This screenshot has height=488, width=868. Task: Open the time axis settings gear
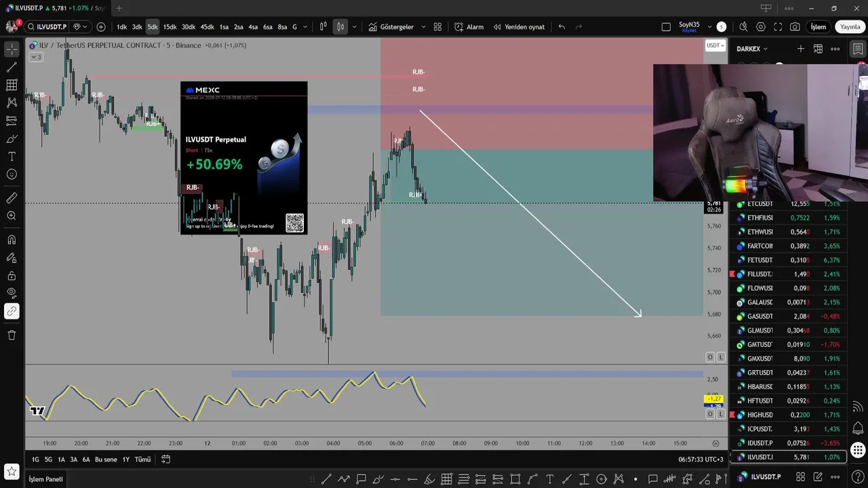[715, 443]
